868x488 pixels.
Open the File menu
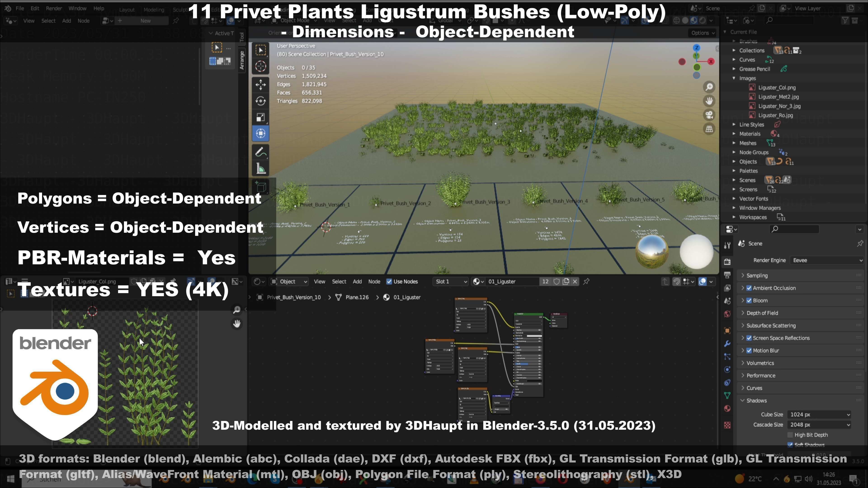pos(19,8)
